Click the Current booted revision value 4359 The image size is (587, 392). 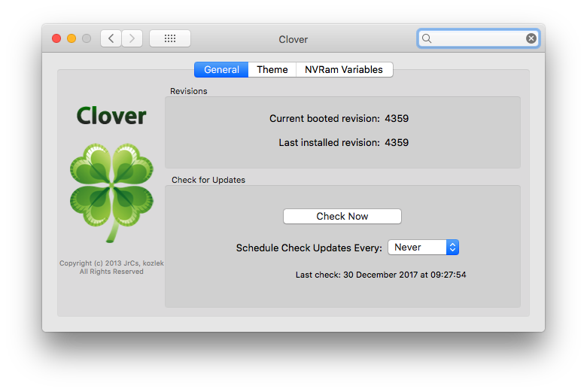[x=397, y=119]
